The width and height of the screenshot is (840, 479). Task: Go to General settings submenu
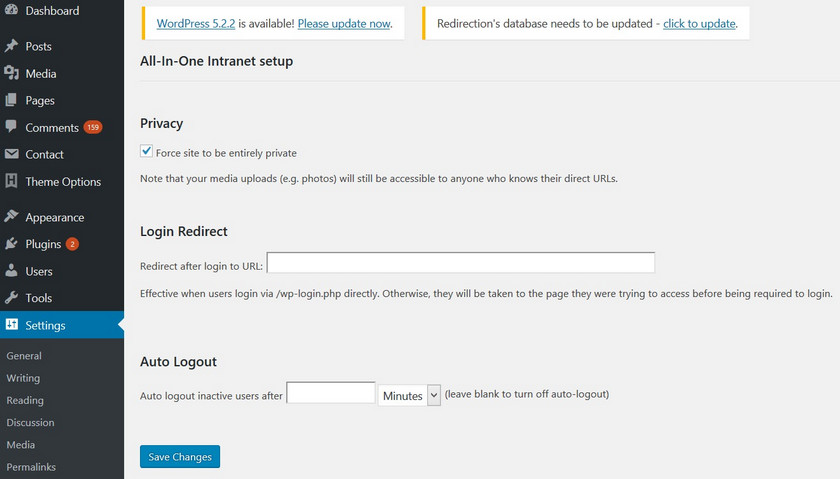pos(24,356)
